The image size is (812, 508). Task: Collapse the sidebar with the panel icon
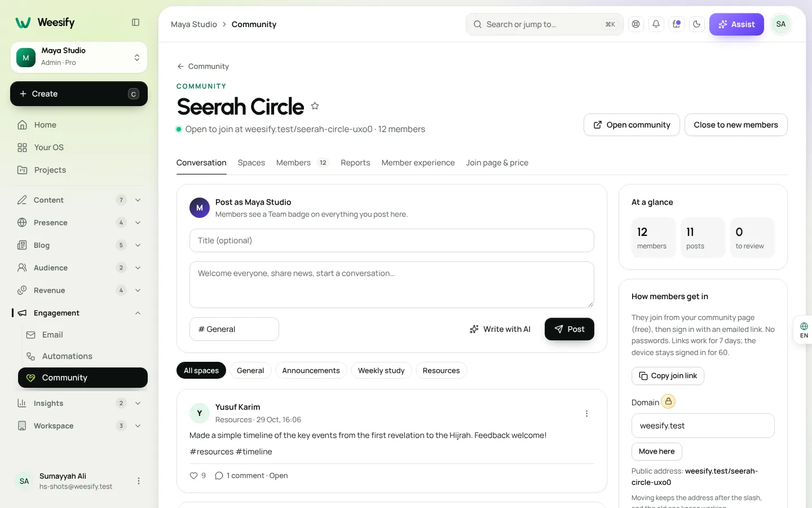(x=135, y=23)
